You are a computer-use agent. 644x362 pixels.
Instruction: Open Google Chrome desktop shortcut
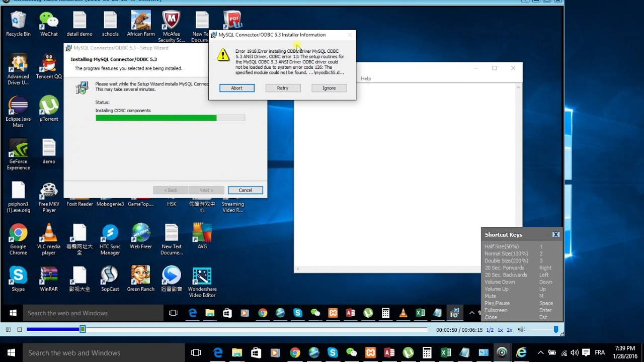click(x=18, y=239)
